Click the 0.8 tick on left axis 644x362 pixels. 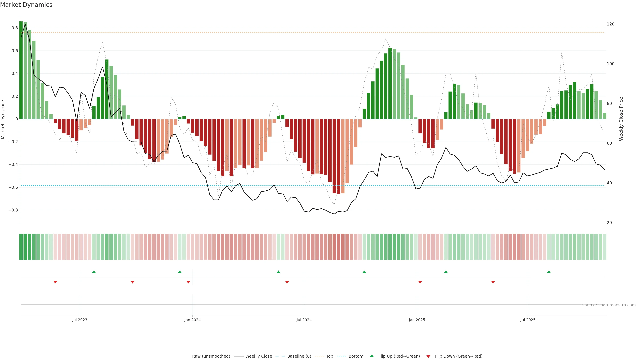(15, 28)
